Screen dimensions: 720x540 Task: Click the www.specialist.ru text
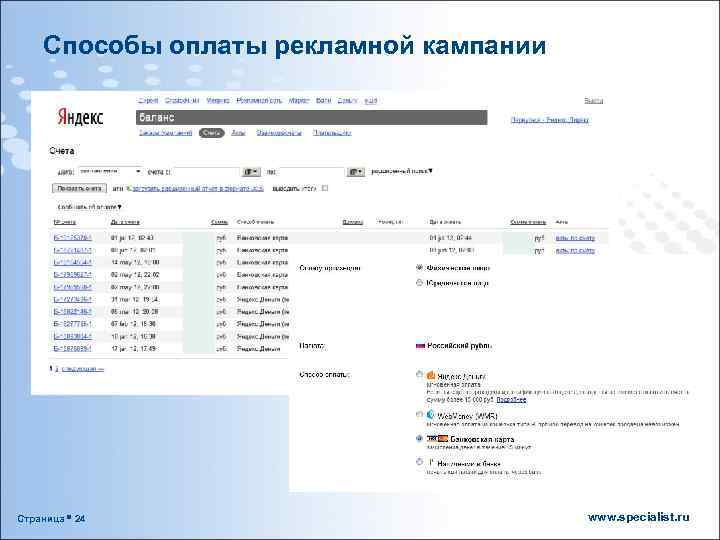pyautogui.click(x=639, y=517)
